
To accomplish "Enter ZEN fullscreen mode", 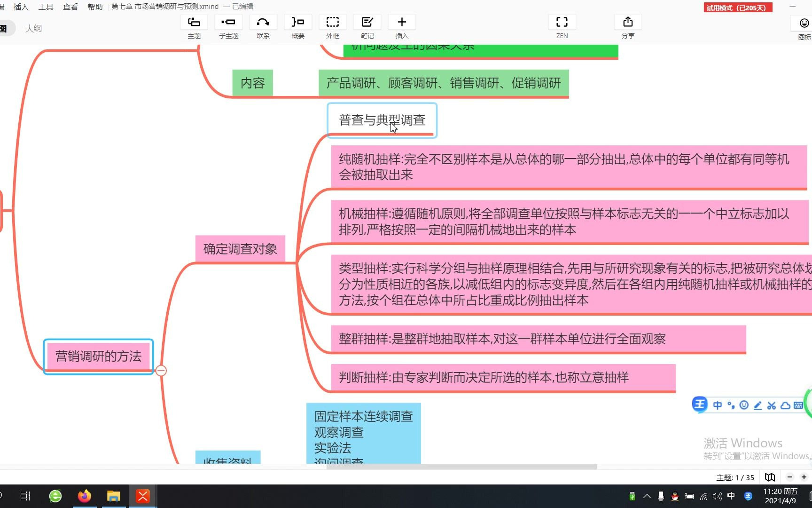I will [562, 27].
